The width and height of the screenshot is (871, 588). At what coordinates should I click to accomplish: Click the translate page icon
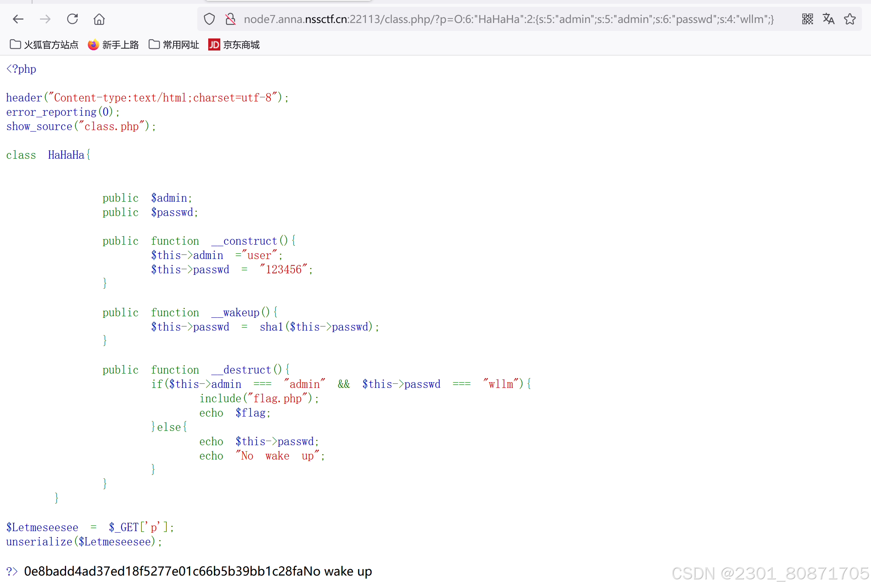pos(828,19)
